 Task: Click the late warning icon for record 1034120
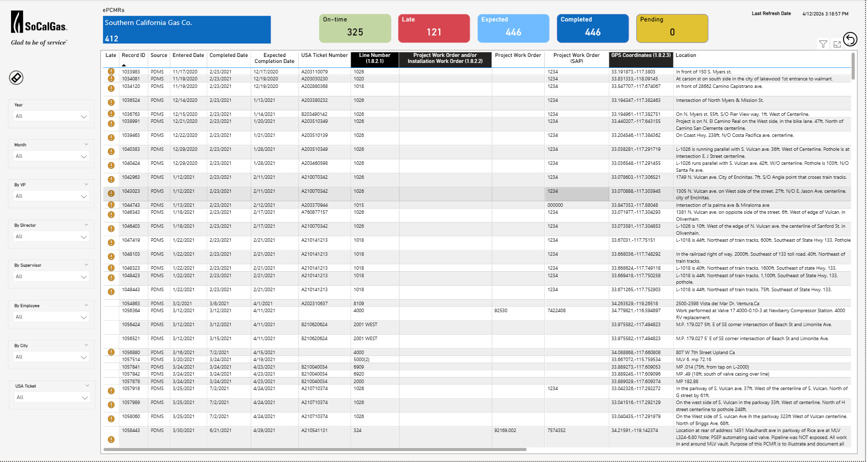click(x=111, y=88)
